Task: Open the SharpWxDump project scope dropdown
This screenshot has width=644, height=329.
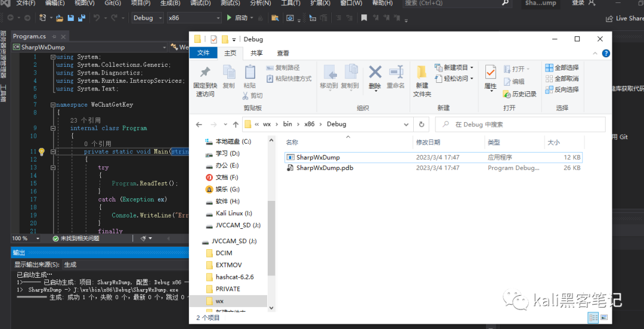Action: [90, 47]
